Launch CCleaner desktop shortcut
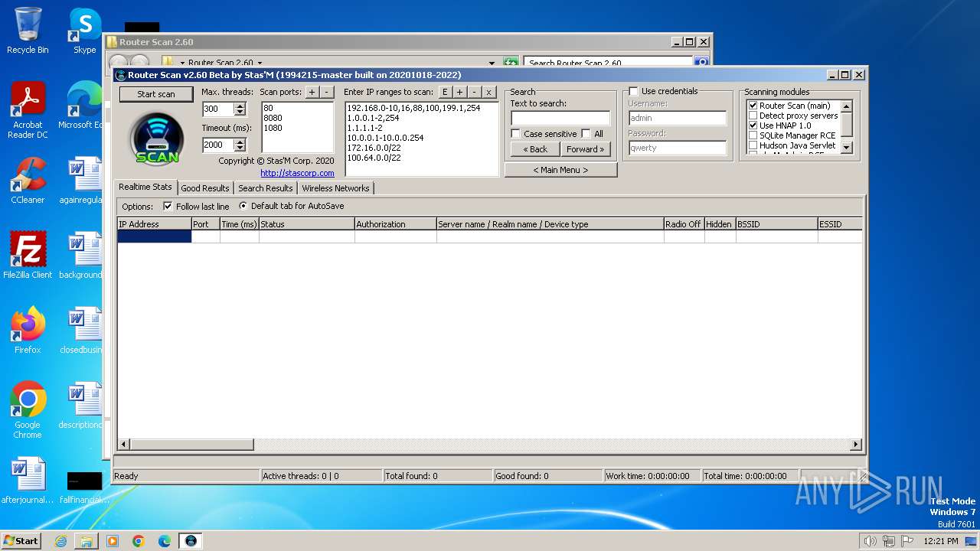Screen dimensions: 980x551 tap(28, 181)
